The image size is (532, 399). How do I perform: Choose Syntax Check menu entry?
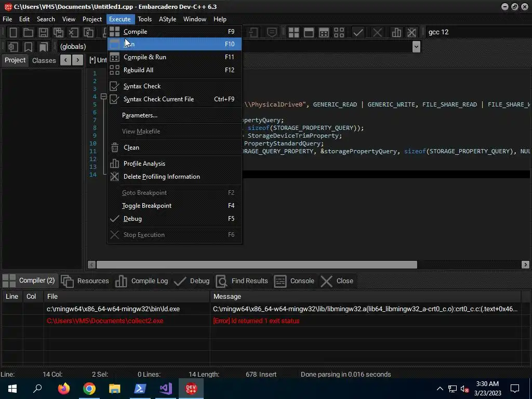point(175,86)
